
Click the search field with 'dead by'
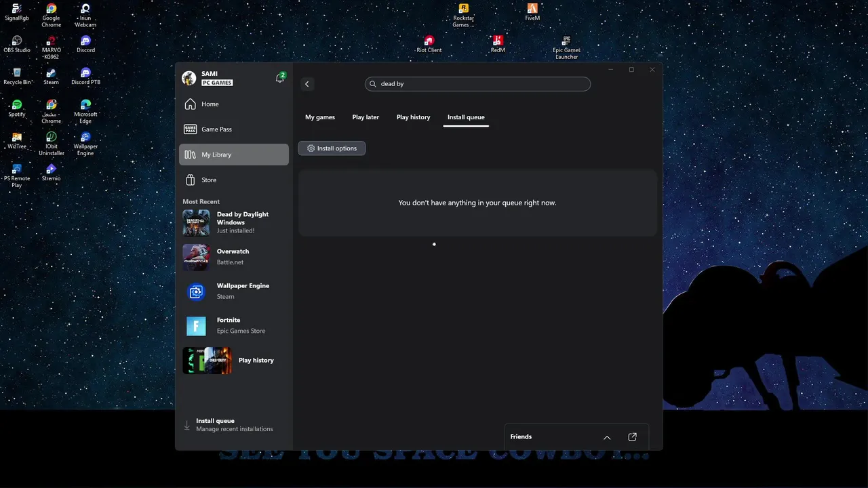[477, 84]
